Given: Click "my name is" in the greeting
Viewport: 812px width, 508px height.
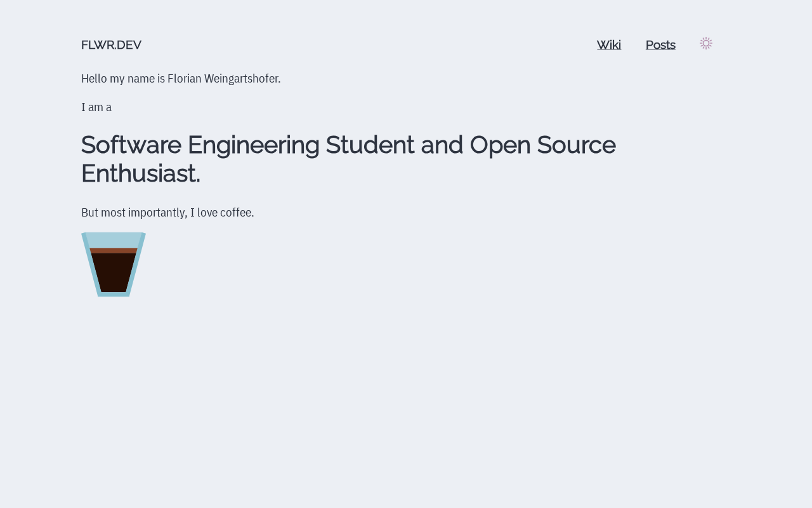Looking at the screenshot, I should pyautogui.click(x=138, y=79).
